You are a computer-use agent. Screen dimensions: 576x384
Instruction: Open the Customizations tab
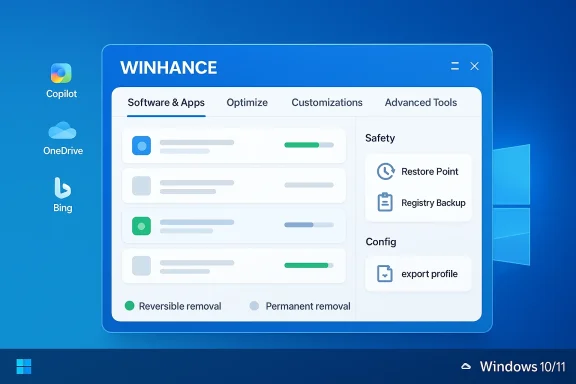pyautogui.click(x=327, y=103)
